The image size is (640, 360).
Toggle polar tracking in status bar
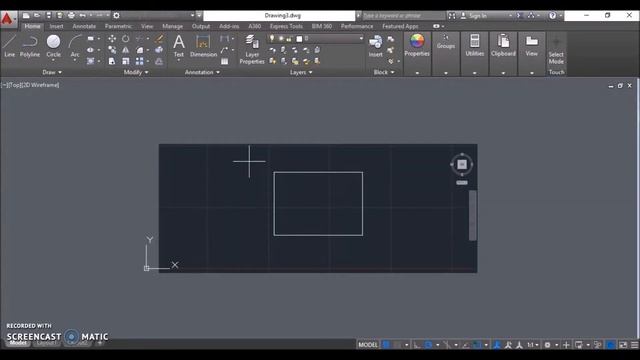[428, 345]
